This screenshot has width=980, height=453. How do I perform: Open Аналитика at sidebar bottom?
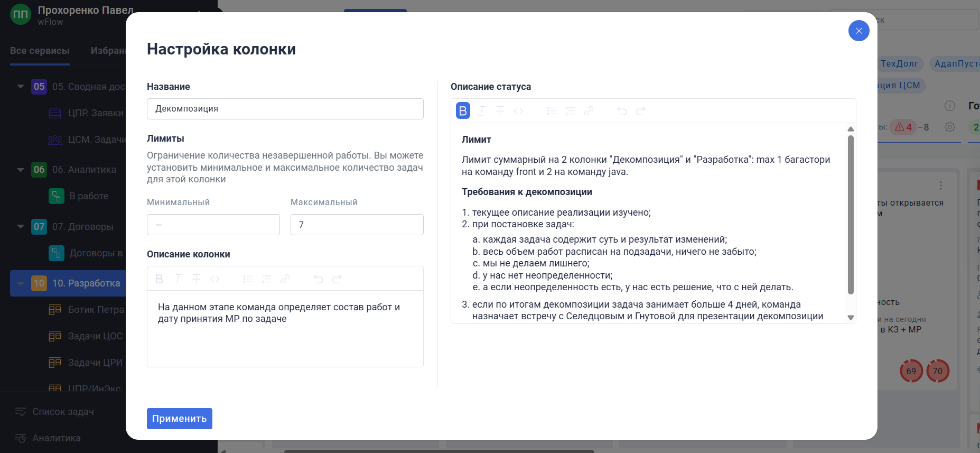57,438
